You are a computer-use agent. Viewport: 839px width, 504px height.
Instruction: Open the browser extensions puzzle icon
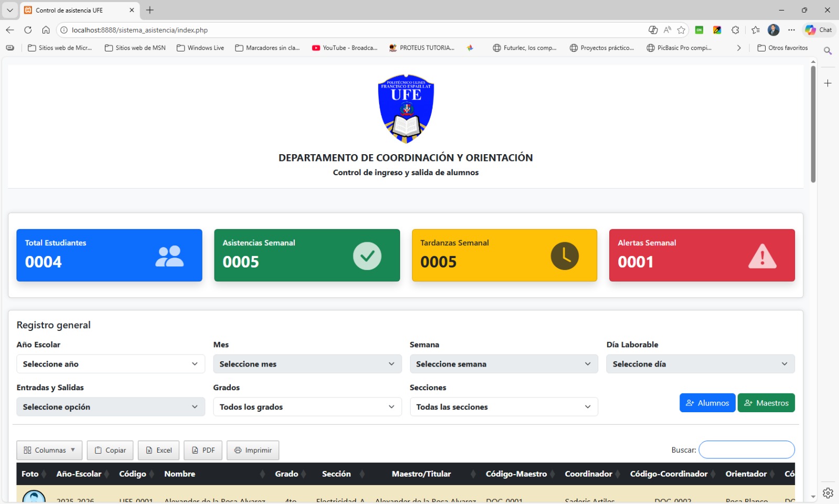pos(735,30)
